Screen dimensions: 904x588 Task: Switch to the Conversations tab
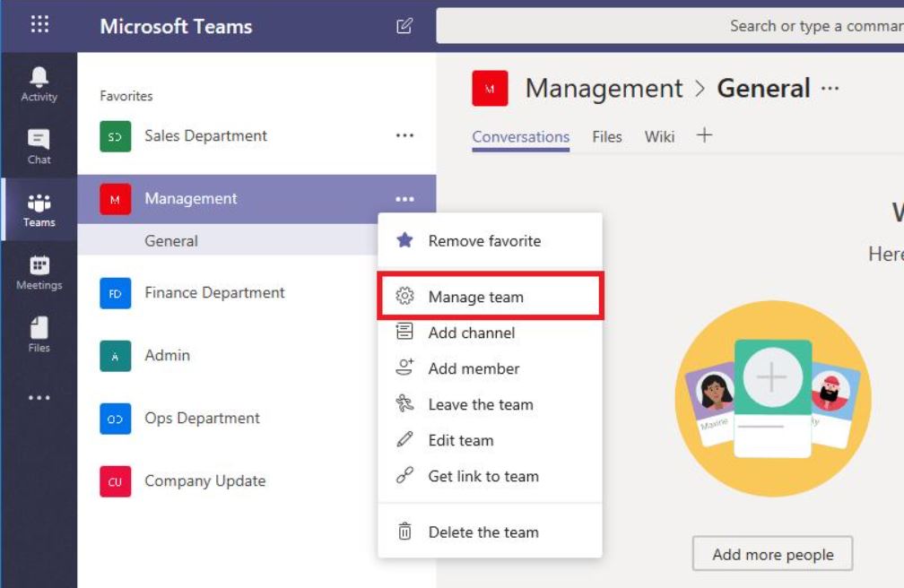[x=520, y=137]
